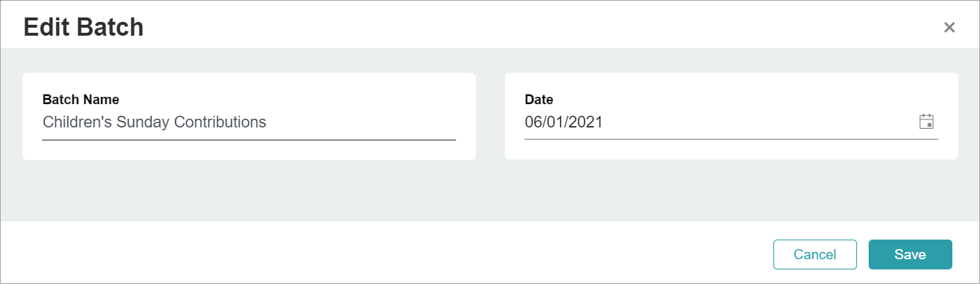This screenshot has height=284, width=980.
Task: Open the calendar date picker icon
Action: [x=926, y=122]
